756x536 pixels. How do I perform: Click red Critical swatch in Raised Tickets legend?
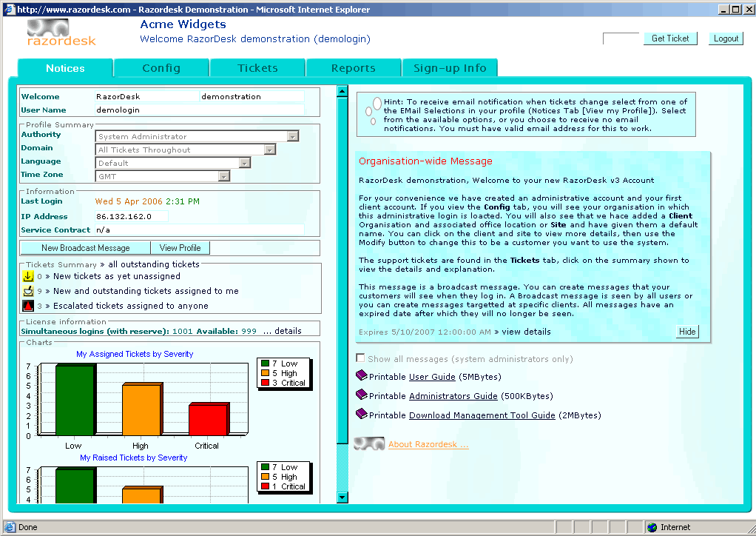(265, 486)
